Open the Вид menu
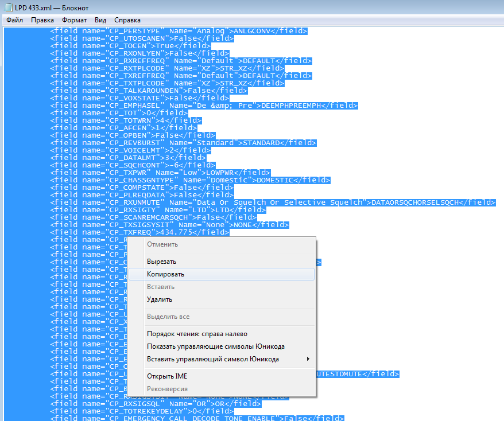Viewport: 504px width, 421px height. [x=100, y=20]
